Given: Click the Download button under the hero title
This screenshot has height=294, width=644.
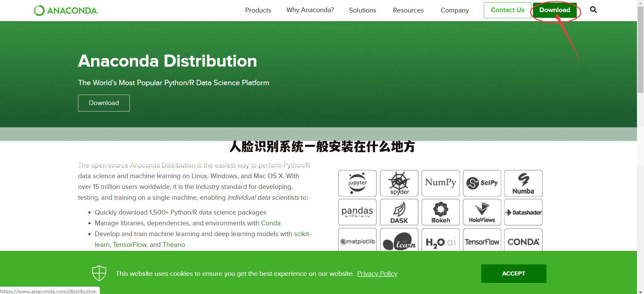Looking at the screenshot, I should click(104, 103).
